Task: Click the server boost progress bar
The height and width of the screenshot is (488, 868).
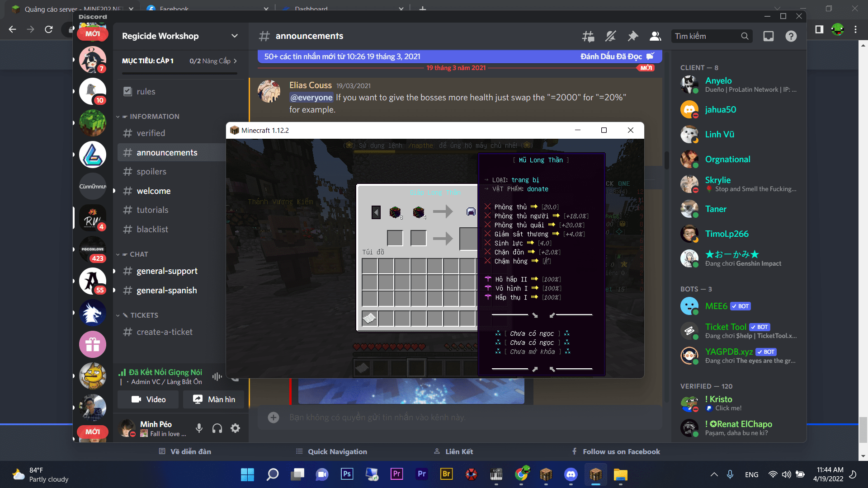Action: point(179,73)
